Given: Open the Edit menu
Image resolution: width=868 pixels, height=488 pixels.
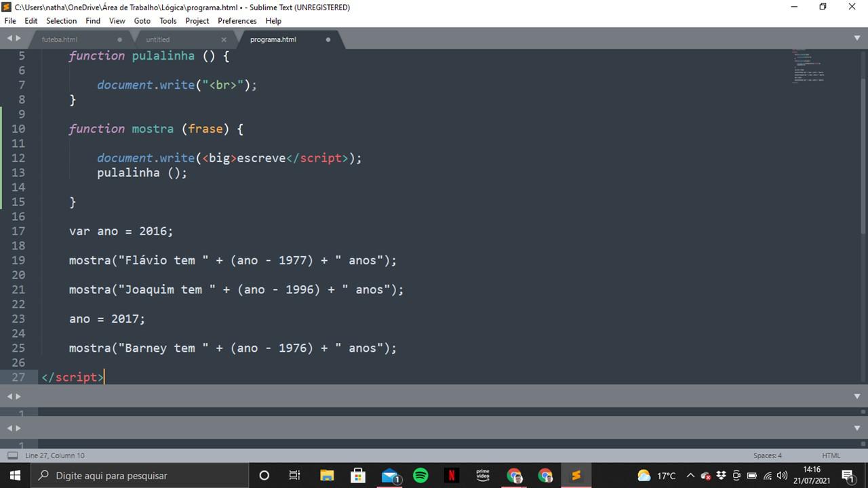Looking at the screenshot, I should point(31,21).
